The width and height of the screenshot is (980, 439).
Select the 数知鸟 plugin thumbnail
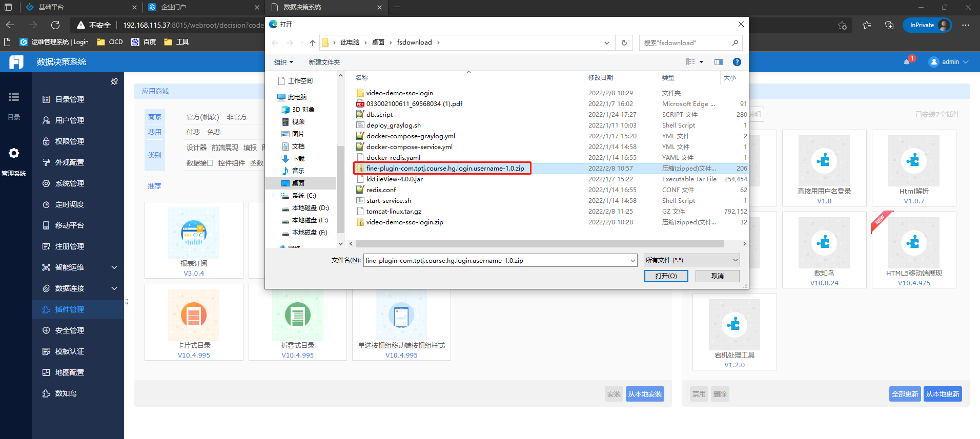(x=824, y=243)
